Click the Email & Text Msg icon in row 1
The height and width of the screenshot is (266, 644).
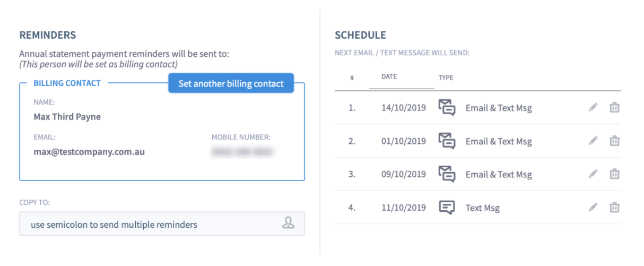tap(447, 108)
